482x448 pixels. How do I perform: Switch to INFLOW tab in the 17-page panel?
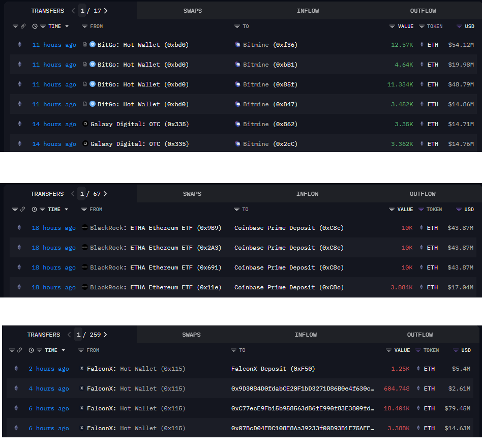(x=308, y=11)
